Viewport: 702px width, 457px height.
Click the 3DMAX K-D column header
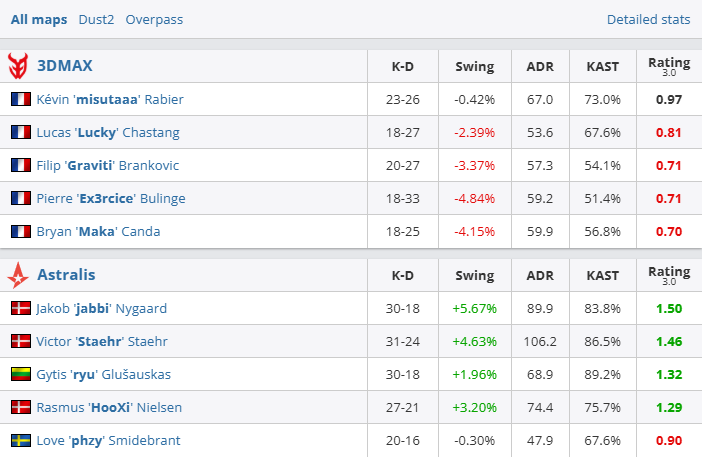coord(404,66)
